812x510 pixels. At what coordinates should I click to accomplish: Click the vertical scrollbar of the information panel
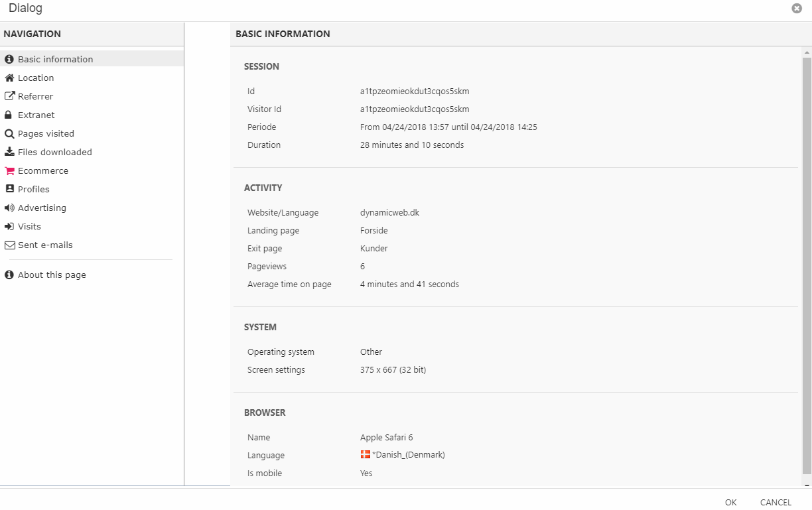pyautogui.click(x=807, y=265)
